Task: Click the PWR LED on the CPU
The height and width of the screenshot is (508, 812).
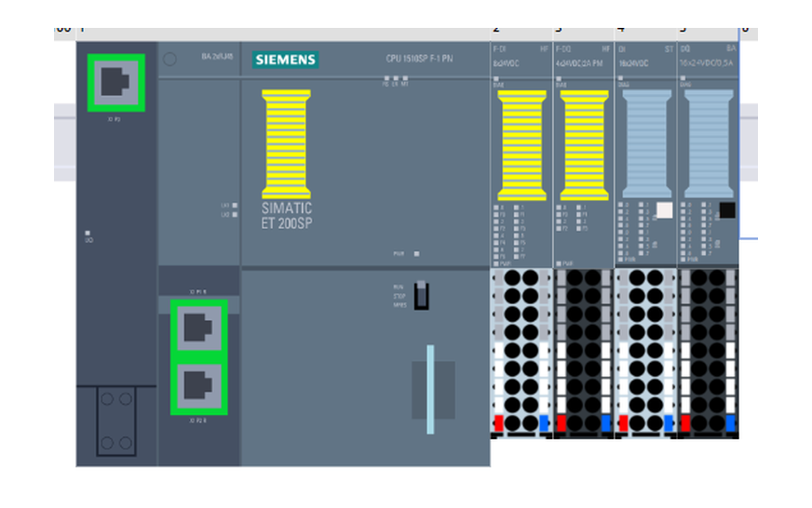Action: click(416, 254)
